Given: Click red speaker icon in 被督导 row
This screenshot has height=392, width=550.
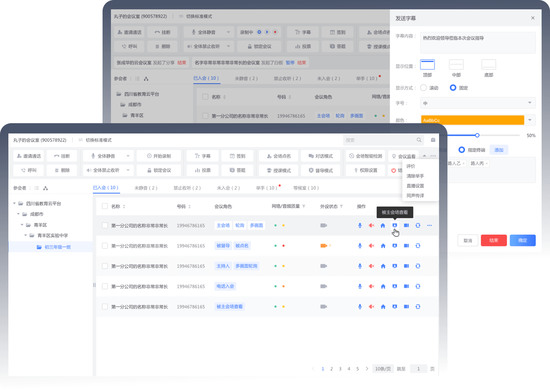Looking at the screenshot, I should tap(371, 246).
